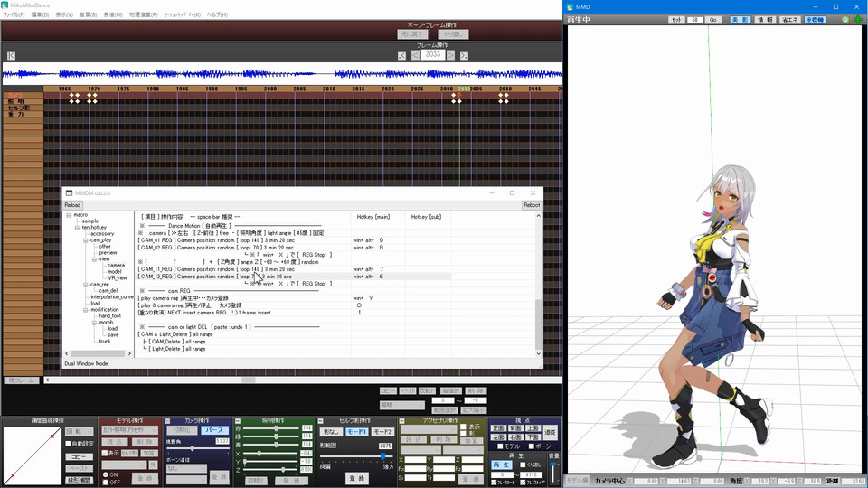Toggle 自動設定 checkbox in interpolation panel

(68, 443)
